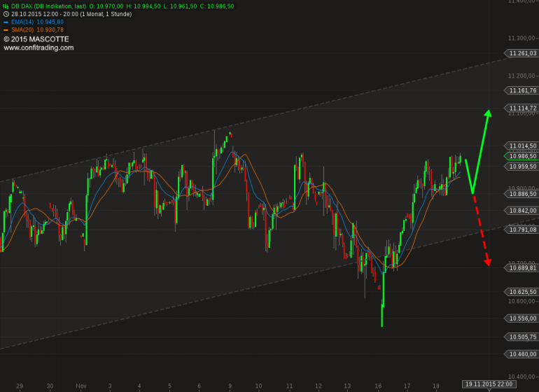This screenshot has width=539, height=392.
Task: Click the 10.505,75 price level tag
Action: [520, 337]
